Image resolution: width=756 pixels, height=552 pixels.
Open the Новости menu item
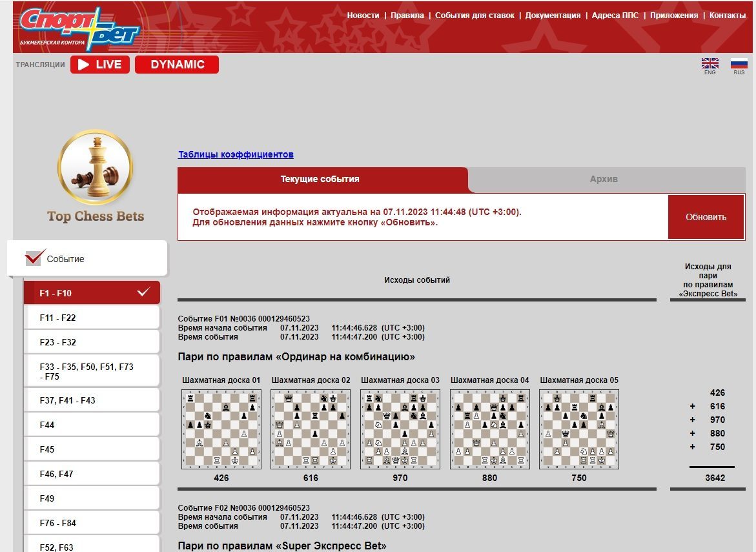coord(363,15)
